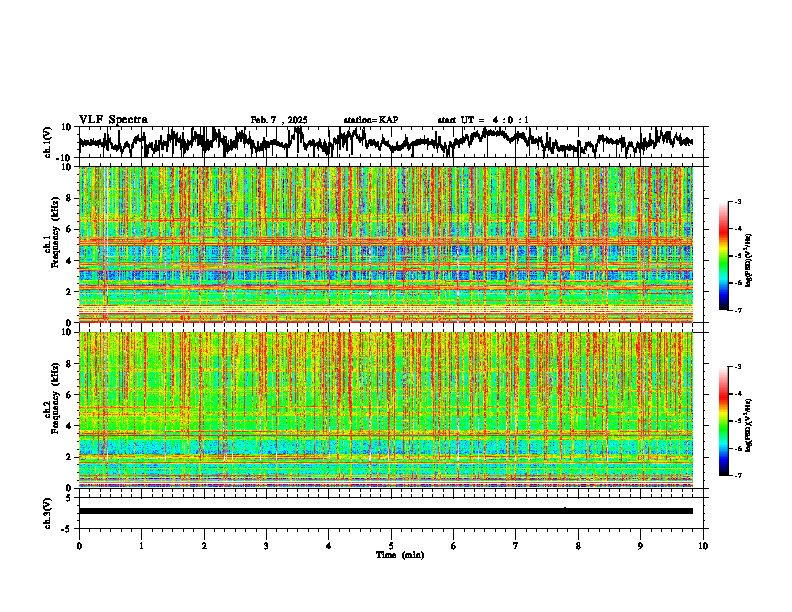Click time-axis tick label "8" at bottom

[578, 546]
